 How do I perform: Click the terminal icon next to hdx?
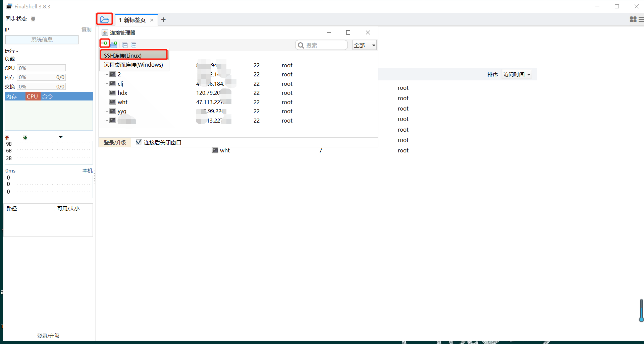pos(113,93)
